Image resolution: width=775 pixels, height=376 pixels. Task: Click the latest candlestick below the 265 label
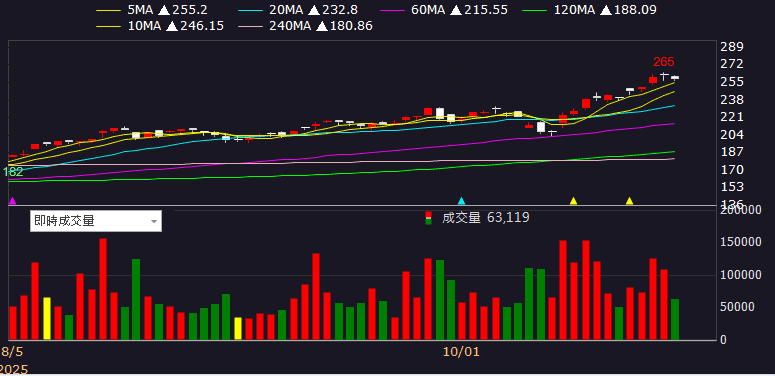pos(675,78)
